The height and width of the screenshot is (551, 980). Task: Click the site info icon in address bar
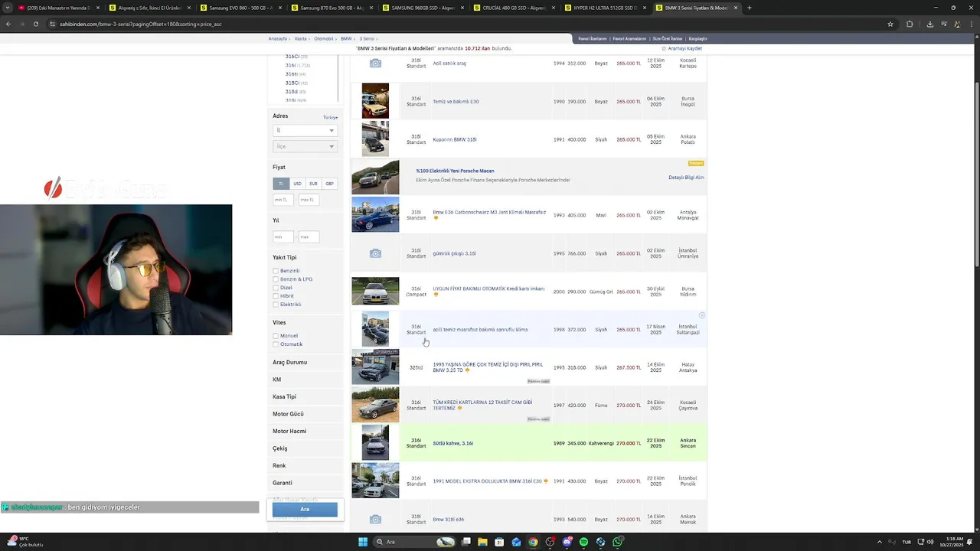52,24
